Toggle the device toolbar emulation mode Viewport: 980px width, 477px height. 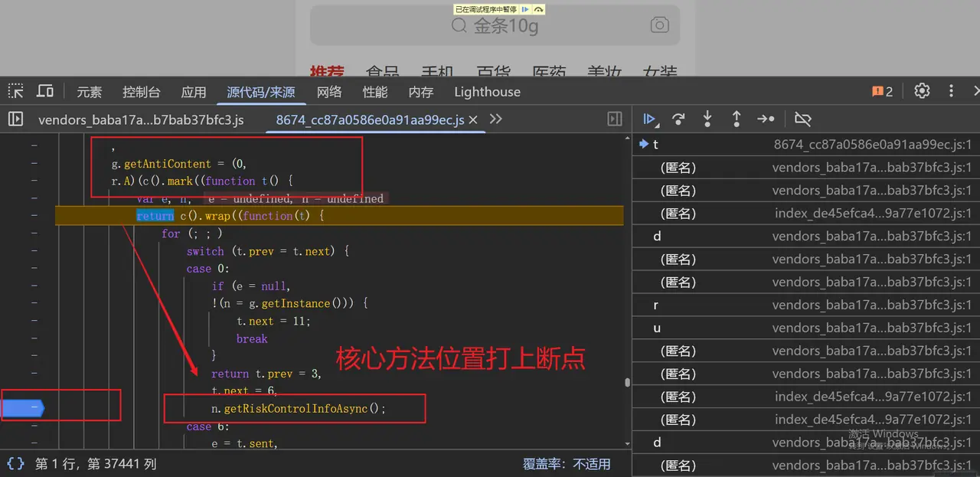[45, 91]
